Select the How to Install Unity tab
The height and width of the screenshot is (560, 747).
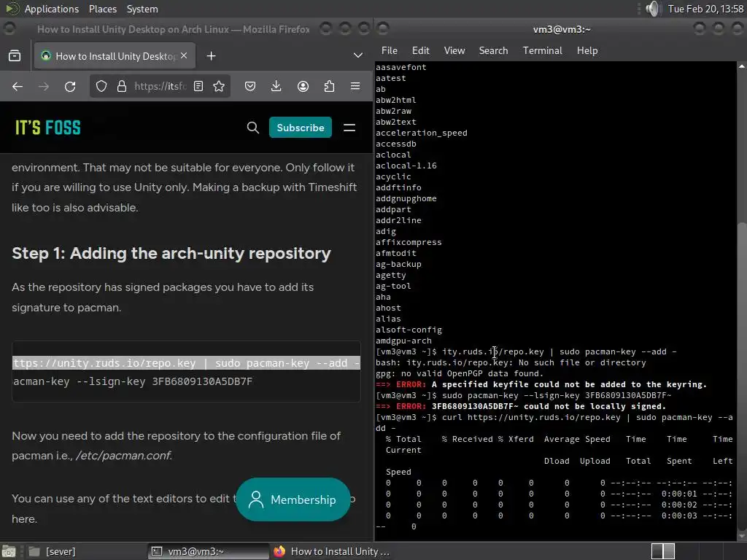tap(115, 55)
